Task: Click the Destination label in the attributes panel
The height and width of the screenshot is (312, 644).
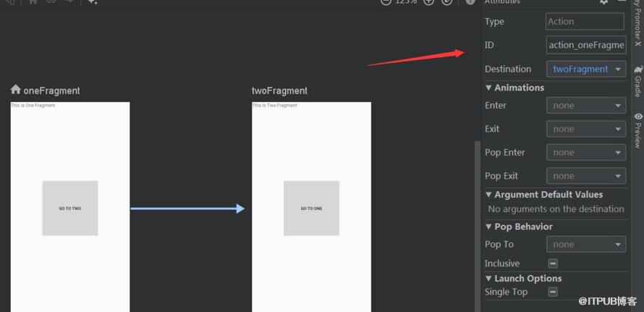Action: point(508,69)
